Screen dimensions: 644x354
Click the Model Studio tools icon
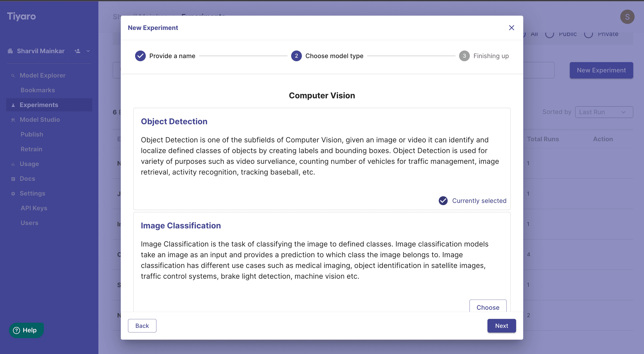click(x=13, y=120)
